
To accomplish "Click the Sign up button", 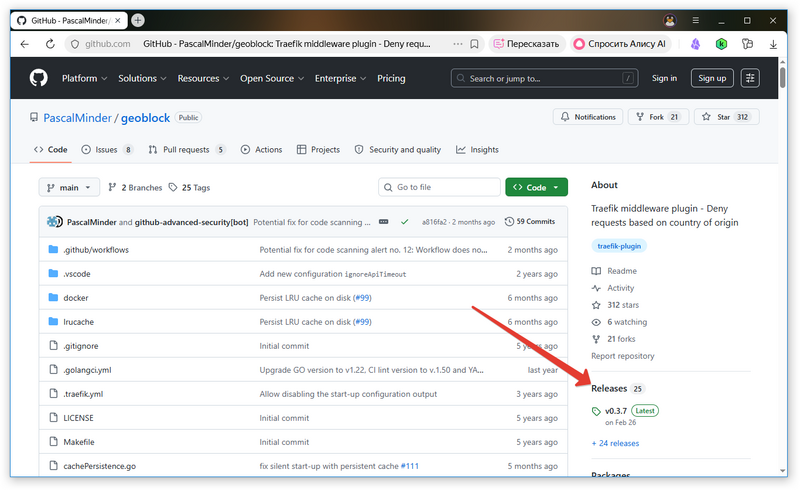I will 712,78.
